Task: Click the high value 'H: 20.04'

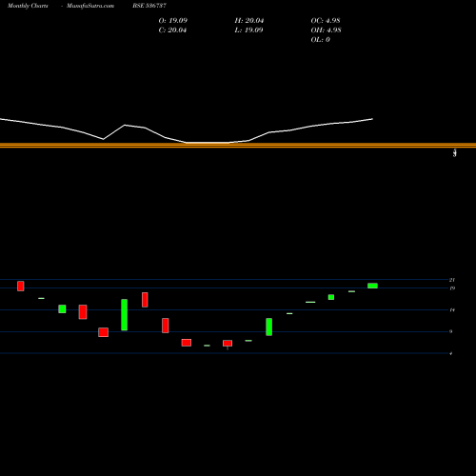Action: click(249, 21)
